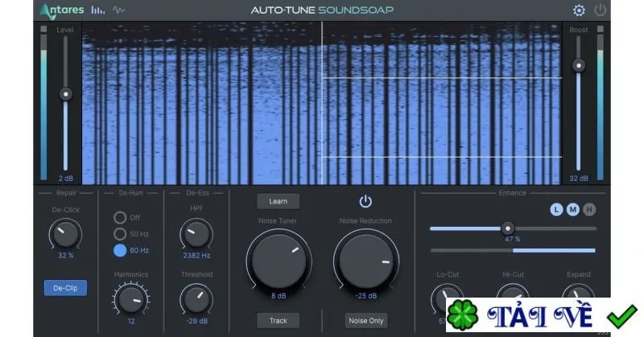
Task: Select the 50 Hz De-Hum option
Action: (120, 234)
